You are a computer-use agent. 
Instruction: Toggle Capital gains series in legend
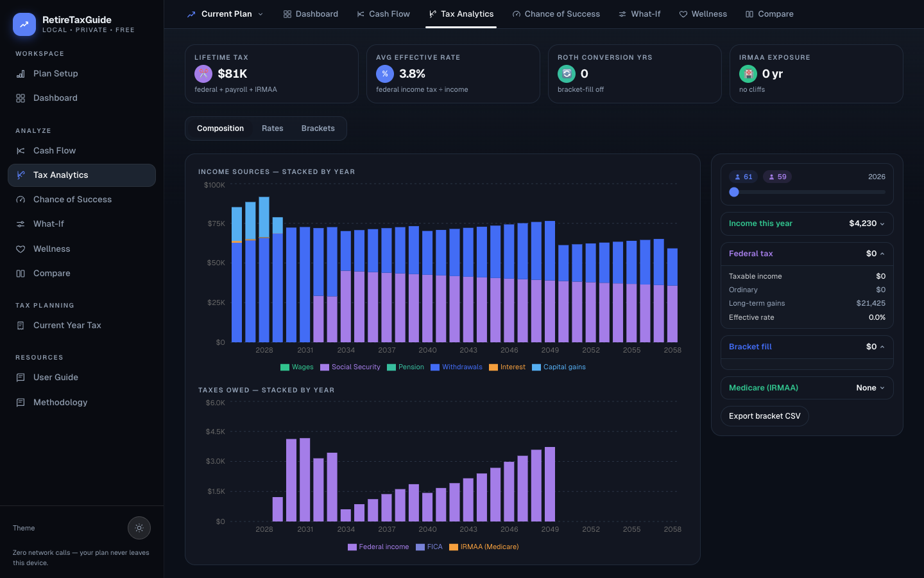pyautogui.click(x=559, y=367)
